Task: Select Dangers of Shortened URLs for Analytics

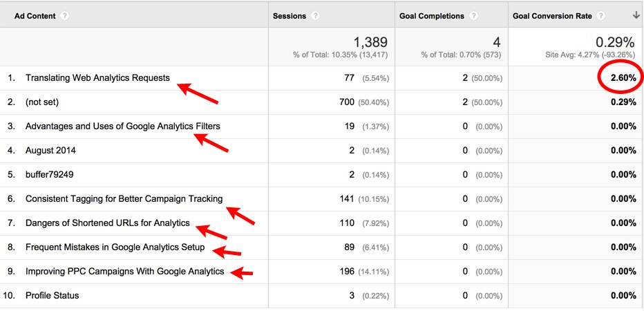Action: tap(107, 223)
